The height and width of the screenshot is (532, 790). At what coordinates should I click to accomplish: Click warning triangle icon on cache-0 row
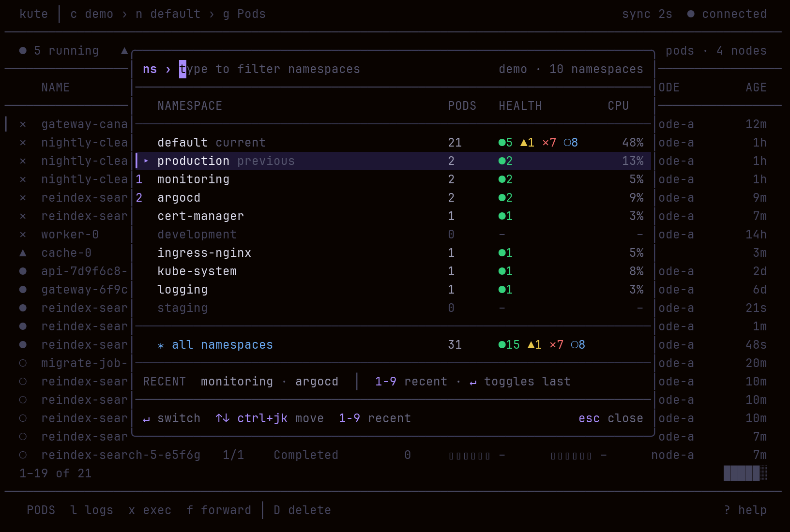point(23,253)
